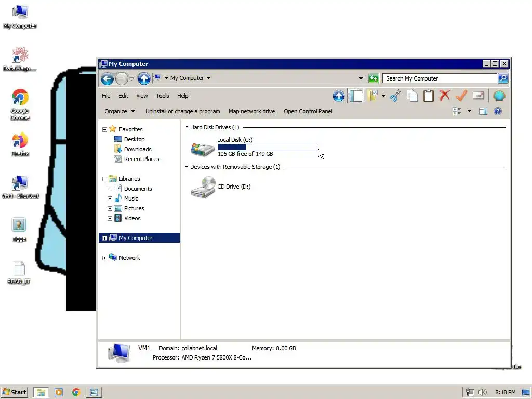Open the Help menu
Screen dimensions: 532x399
182,96
